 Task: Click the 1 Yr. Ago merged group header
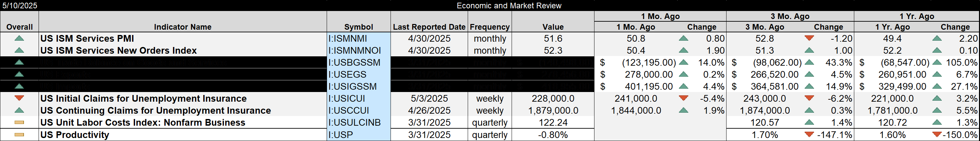[916, 16]
